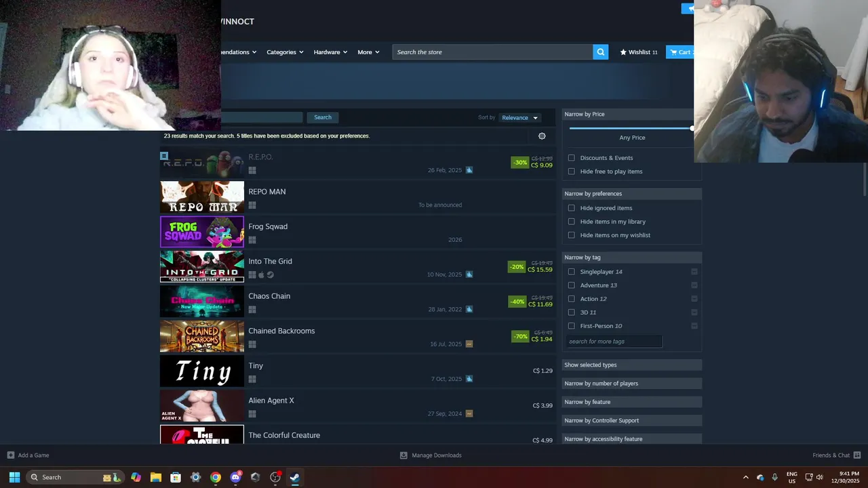Screen dimensions: 868x488
Task: Click REPO MAN Windows platform icon
Action: (252, 205)
